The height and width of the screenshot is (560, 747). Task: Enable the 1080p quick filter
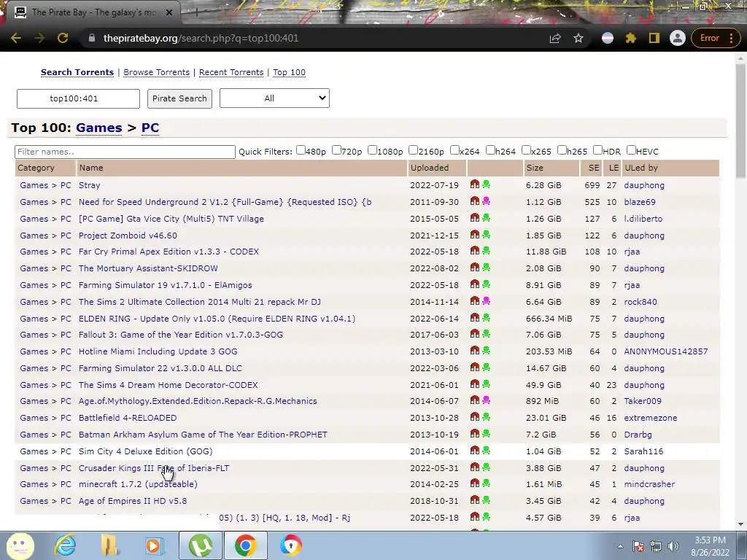coord(372,150)
